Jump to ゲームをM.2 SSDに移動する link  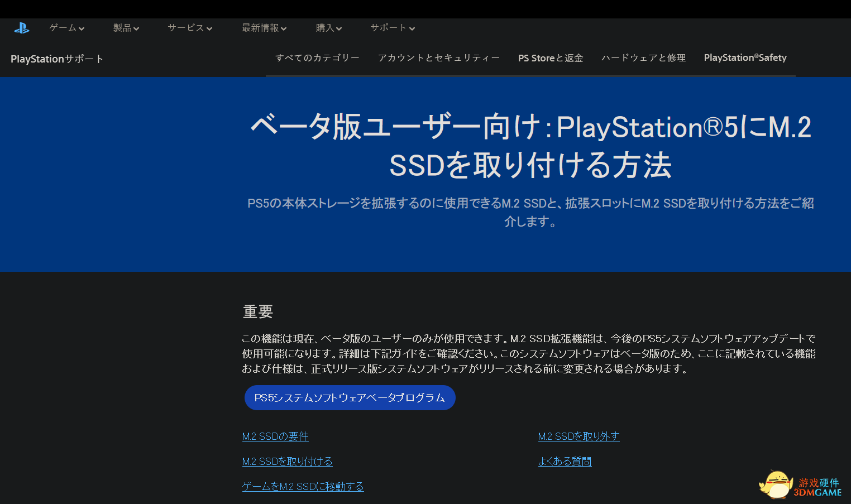click(303, 487)
